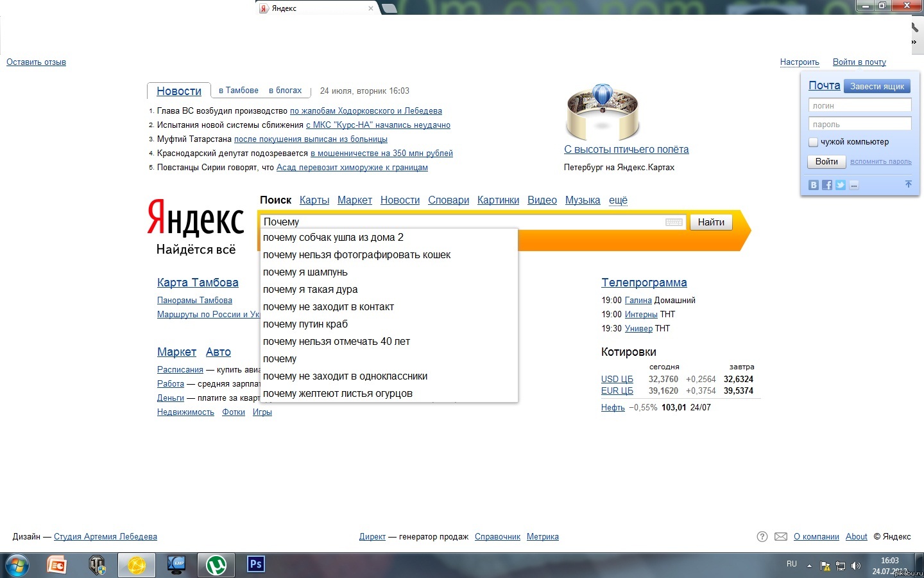Open KMPlayer from the taskbar
The image size is (924, 578).
pyautogui.click(x=176, y=565)
